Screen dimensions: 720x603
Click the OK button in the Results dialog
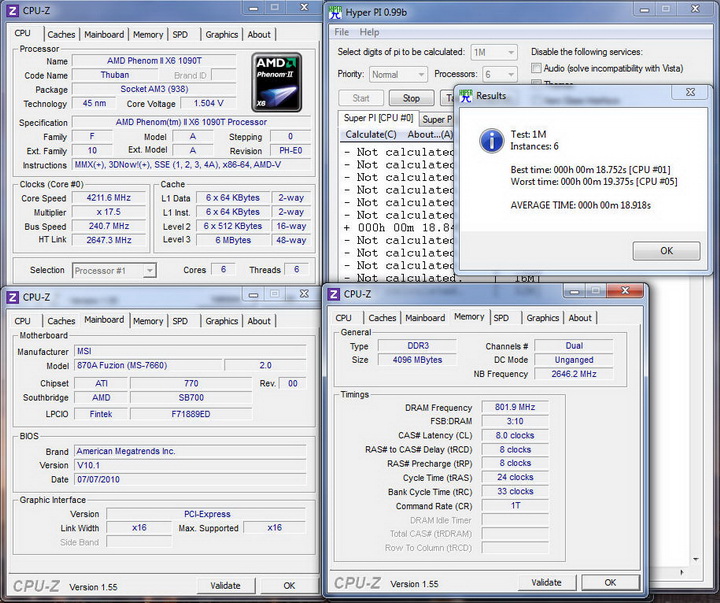coord(666,251)
